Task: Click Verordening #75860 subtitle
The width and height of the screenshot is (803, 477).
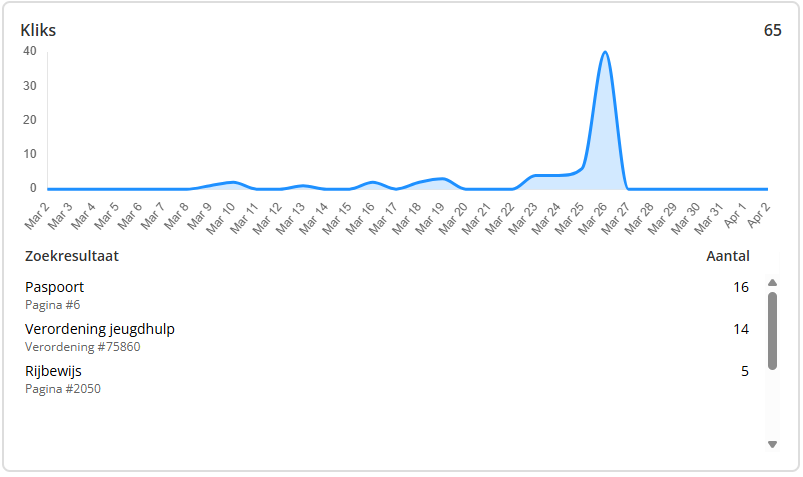Action: pos(82,346)
